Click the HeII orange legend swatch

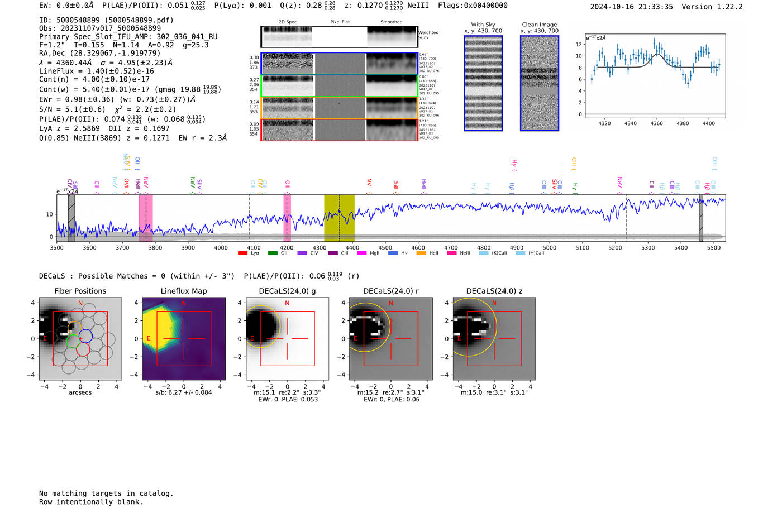tap(421, 253)
